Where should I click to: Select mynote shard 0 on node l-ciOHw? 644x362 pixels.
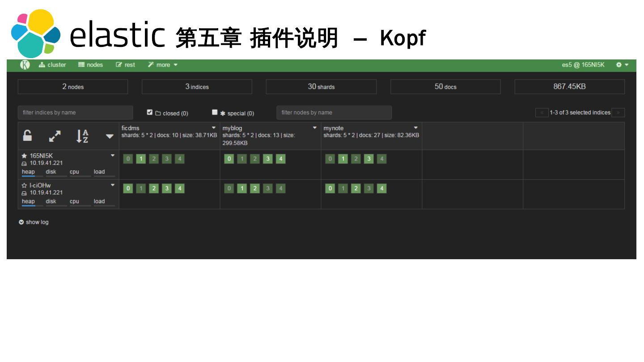coord(330,189)
